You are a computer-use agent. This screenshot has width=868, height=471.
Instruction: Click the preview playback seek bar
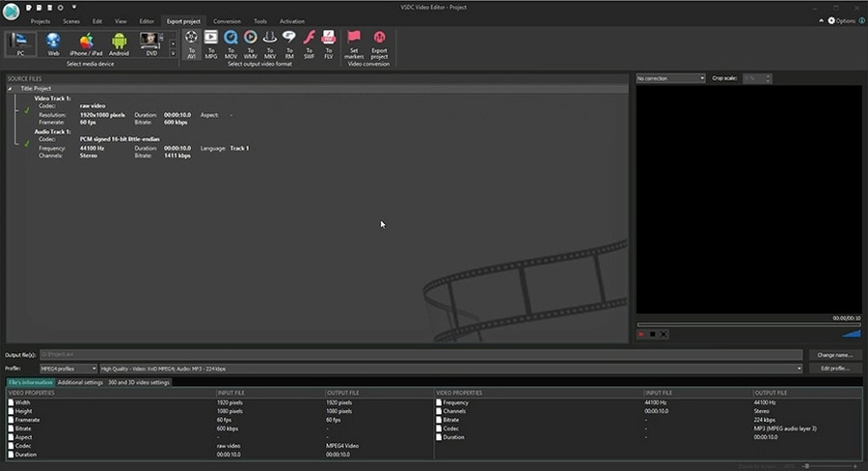point(748,324)
